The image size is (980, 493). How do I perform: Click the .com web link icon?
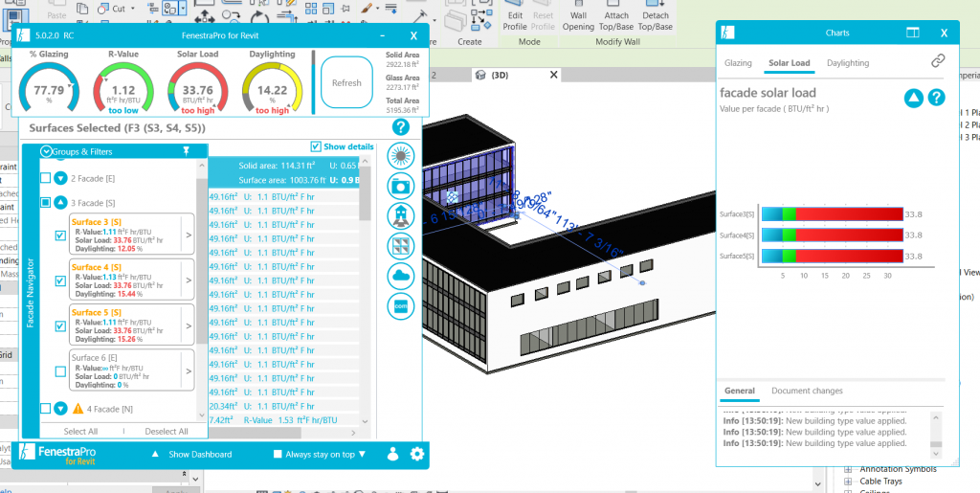click(x=401, y=306)
